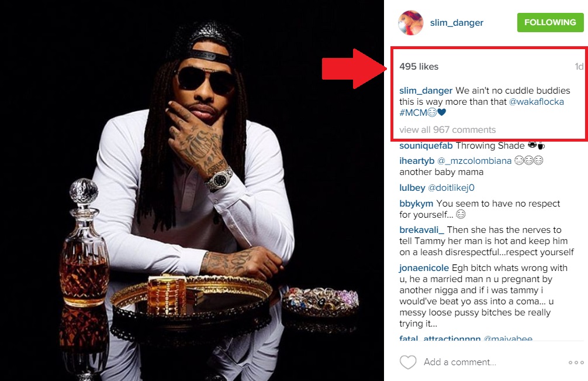
Task: Open iheartyb commenter profile
Action: 417,161
